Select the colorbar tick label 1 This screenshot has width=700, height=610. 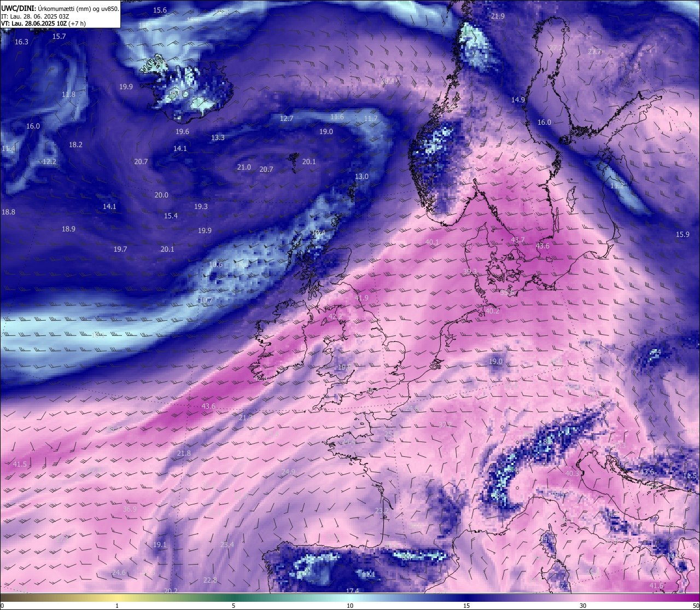pyautogui.click(x=117, y=606)
